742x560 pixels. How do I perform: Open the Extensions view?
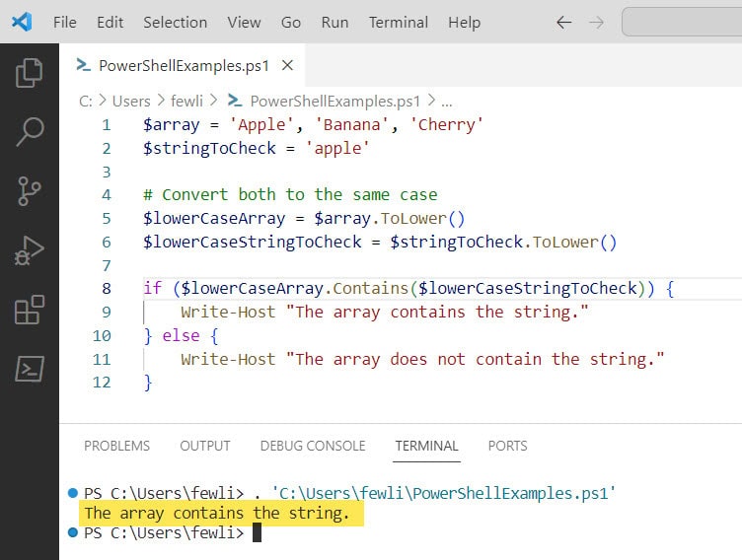[x=30, y=310]
